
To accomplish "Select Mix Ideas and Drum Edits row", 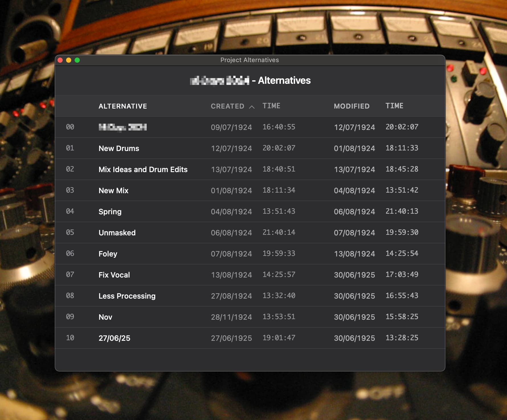I will coord(250,169).
